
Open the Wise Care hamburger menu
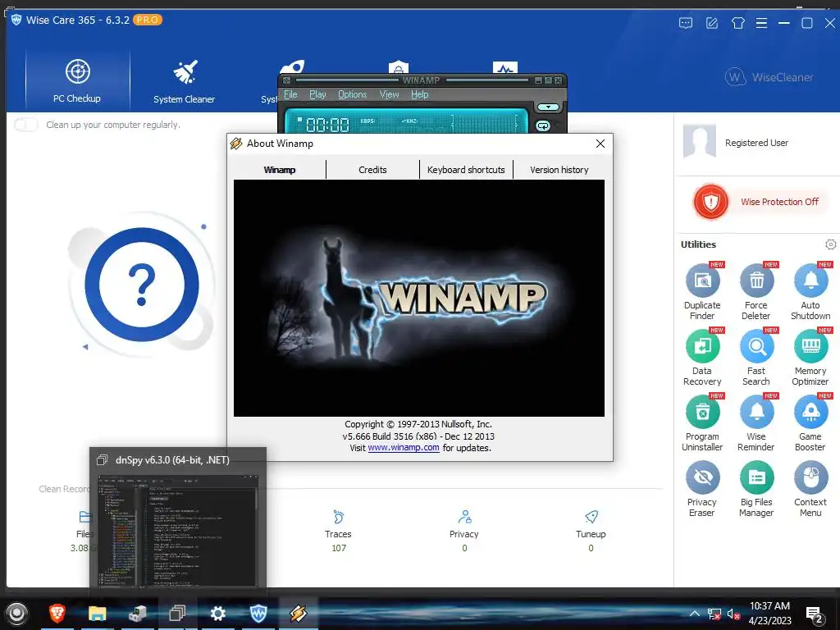click(761, 23)
